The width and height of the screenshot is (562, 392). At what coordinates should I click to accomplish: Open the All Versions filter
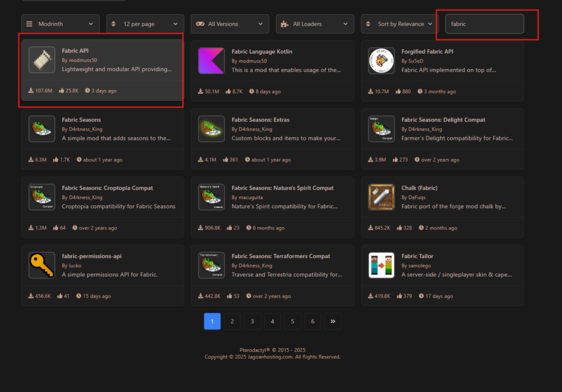229,24
